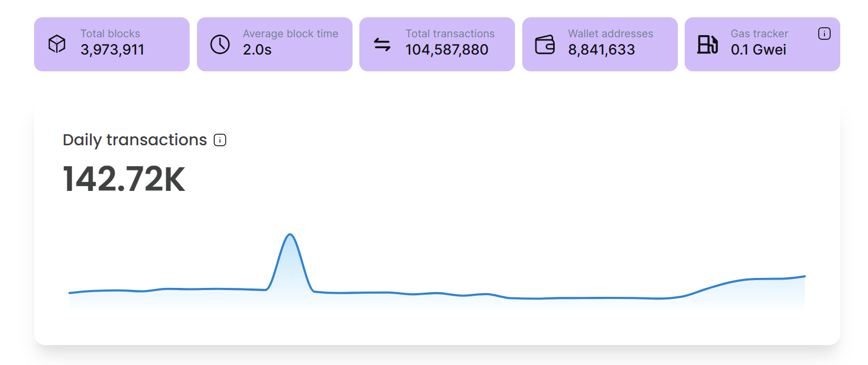Open the Total transactions label link
The height and width of the screenshot is (365, 868).
449,34
